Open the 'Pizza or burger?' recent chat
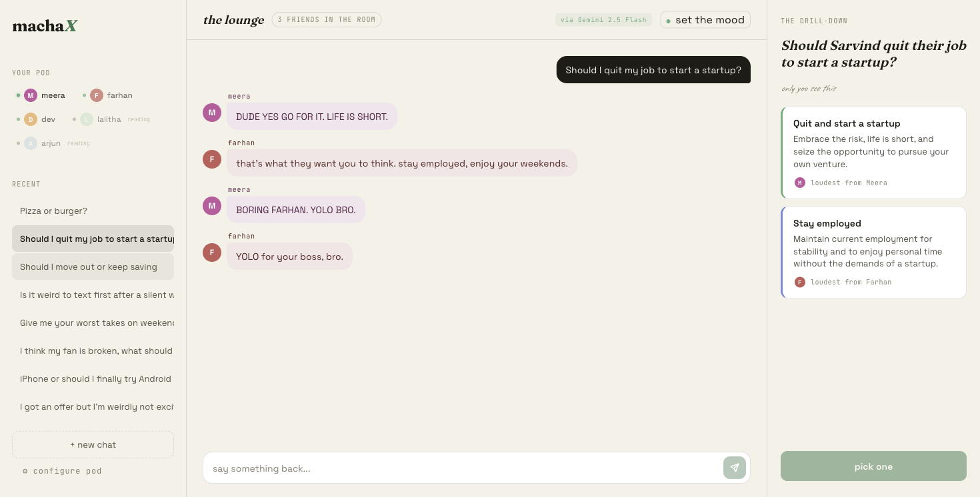Viewport: 980px width, 497px height. tap(93, 211)
